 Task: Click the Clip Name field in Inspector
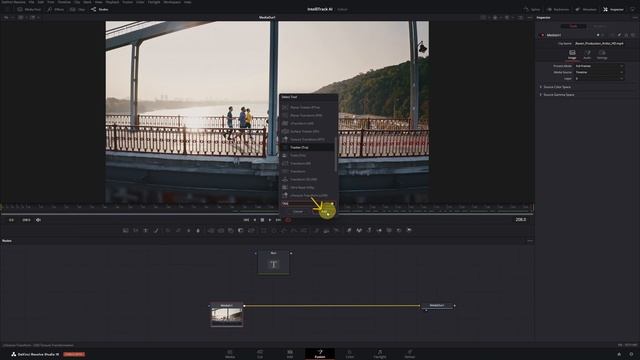pos(599,43)
